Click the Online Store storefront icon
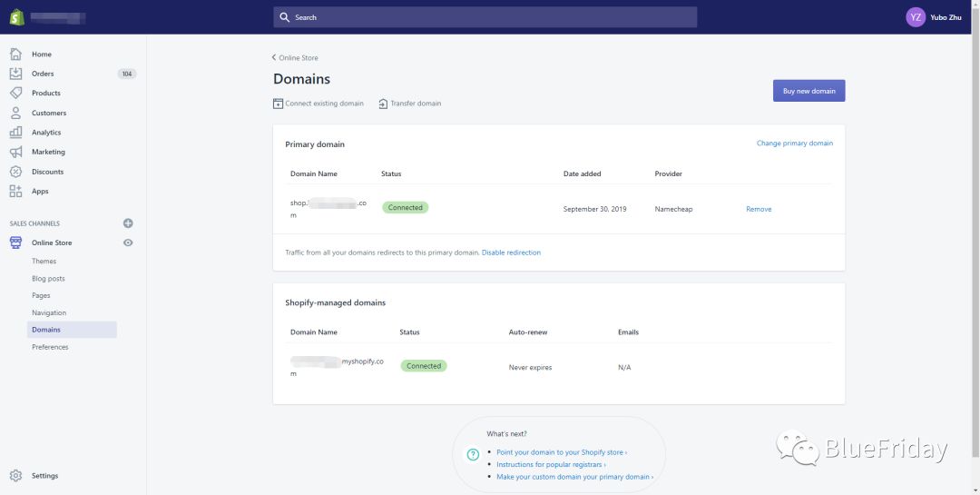The image size is (980, 495). tap(15, 243)
